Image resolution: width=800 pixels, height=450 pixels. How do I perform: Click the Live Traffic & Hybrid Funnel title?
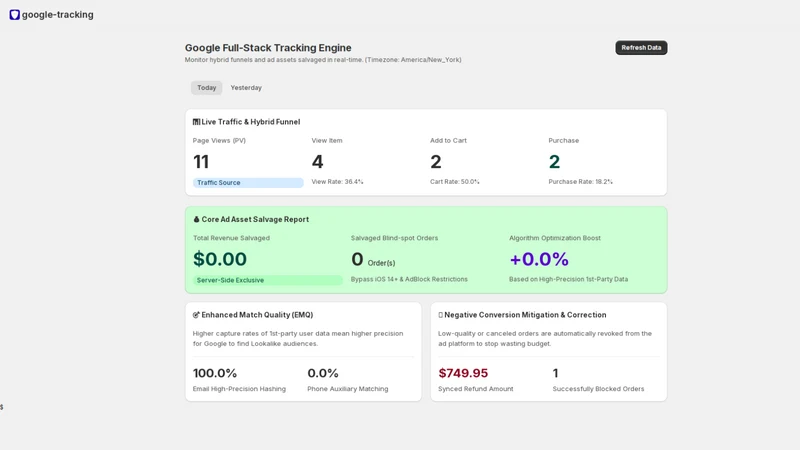pyautogui.click(x=251, y=122)
